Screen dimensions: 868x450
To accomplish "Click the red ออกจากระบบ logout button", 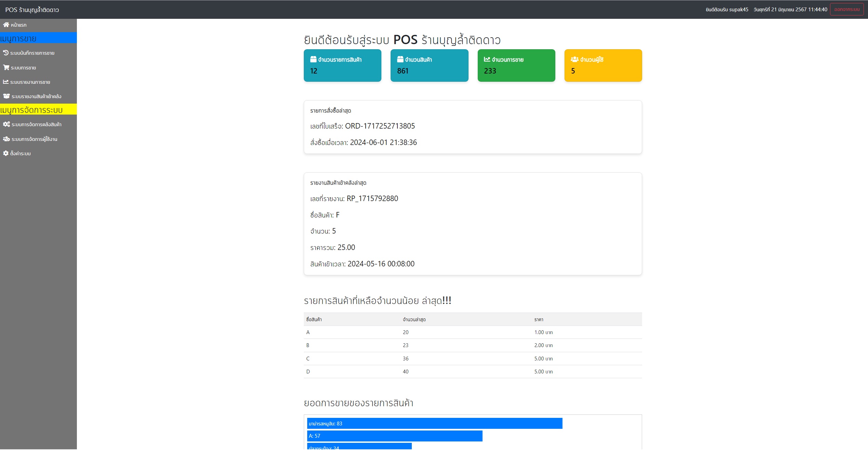I will coord(846,9).
